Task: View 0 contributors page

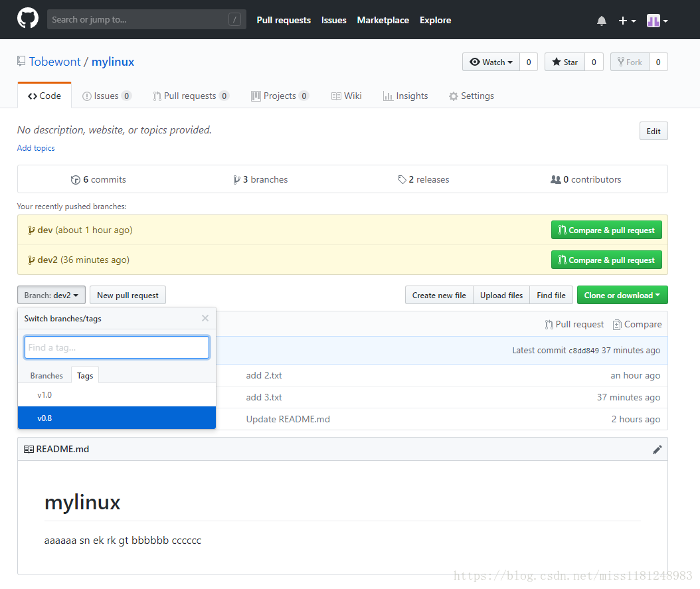Action: tap(586, 179)
